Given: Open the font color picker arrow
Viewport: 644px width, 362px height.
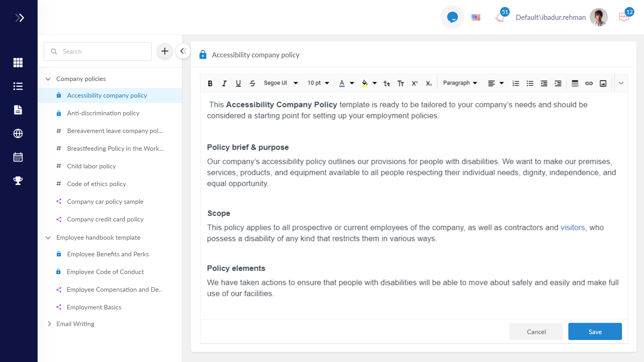Looking at the screenshot, I should click(352, 83).
